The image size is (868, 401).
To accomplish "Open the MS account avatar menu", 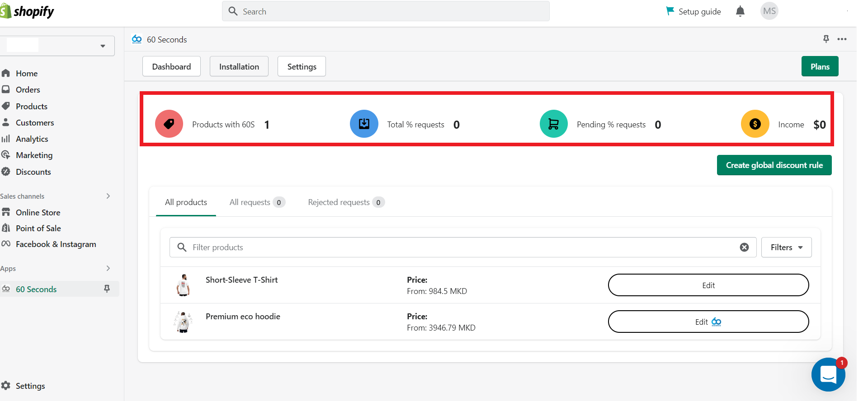I will 769,11.
